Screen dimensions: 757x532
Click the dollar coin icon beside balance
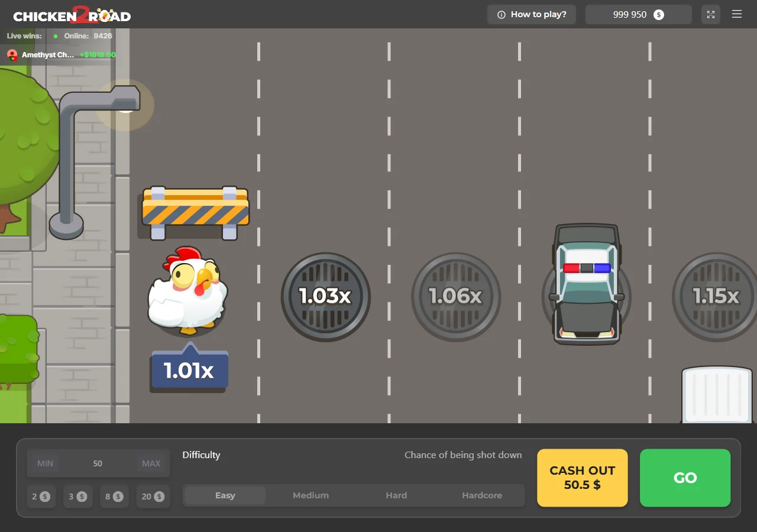(658, 14)
